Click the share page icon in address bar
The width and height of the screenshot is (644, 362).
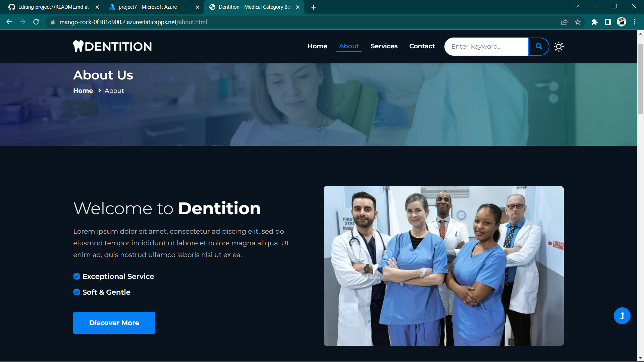[564, 22]
